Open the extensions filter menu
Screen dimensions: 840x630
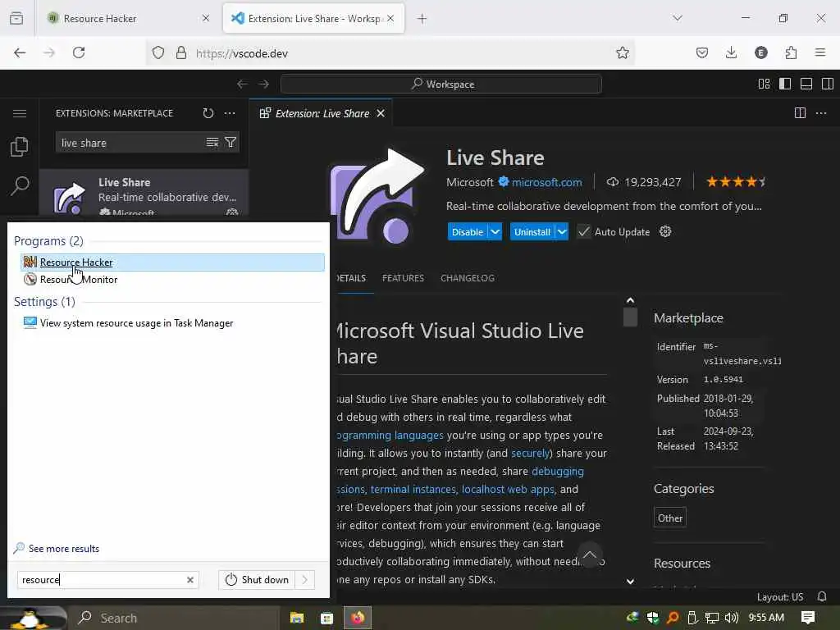pyautogui.click(x=231, y=143)
